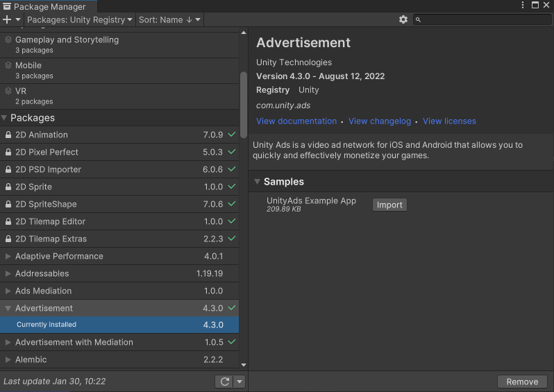This screenshot has height=392, width=554.
Task: Open View licenses link
Action: click(x=449, y=121)
